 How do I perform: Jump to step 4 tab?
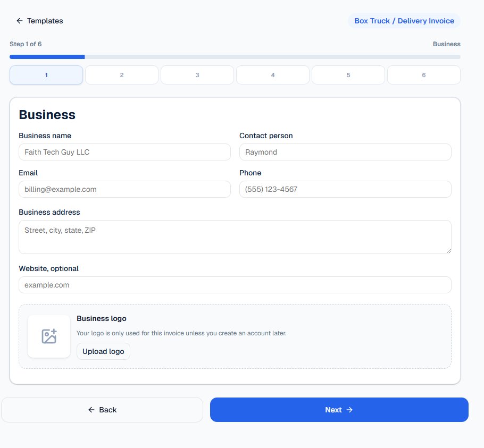point(273,75)
